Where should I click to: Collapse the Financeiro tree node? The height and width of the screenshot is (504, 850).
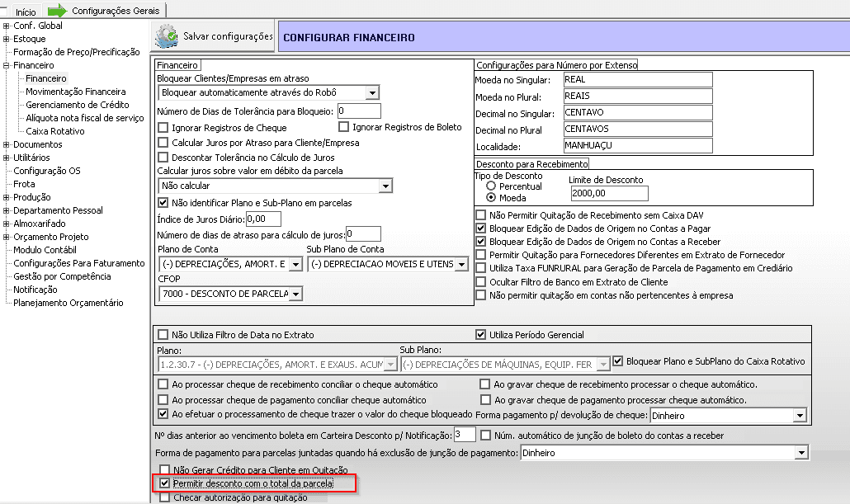click(6, 65)
